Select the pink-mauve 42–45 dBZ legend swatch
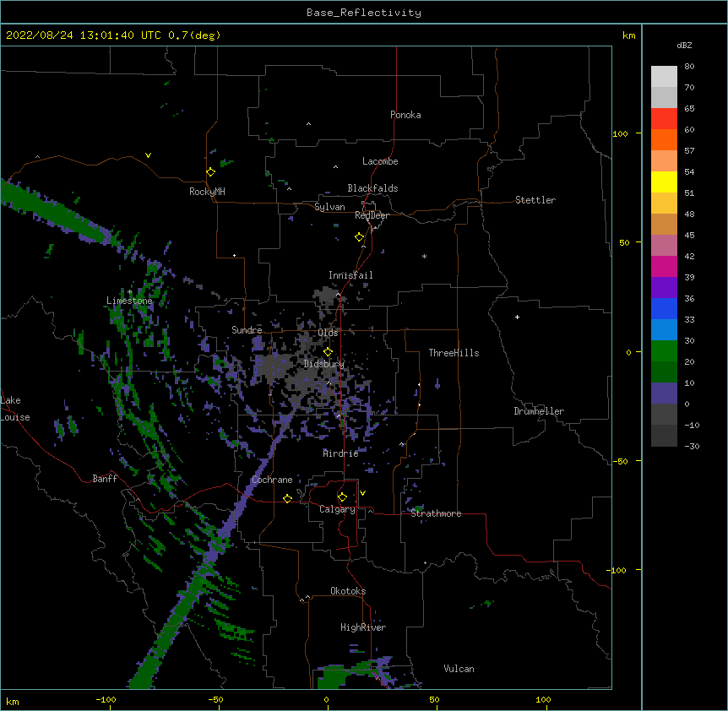 click(x=664, y=245)
